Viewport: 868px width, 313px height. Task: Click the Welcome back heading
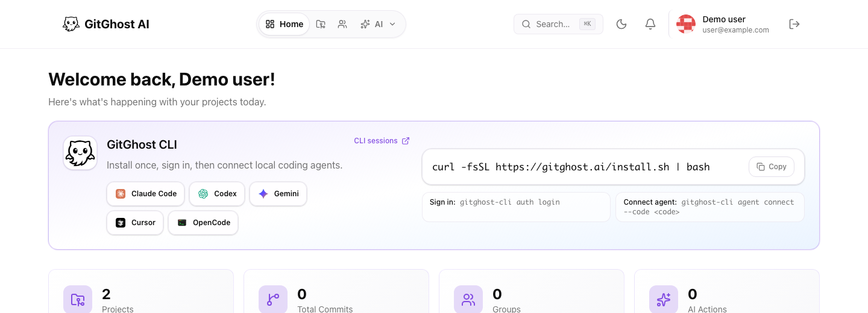[162, 79]
